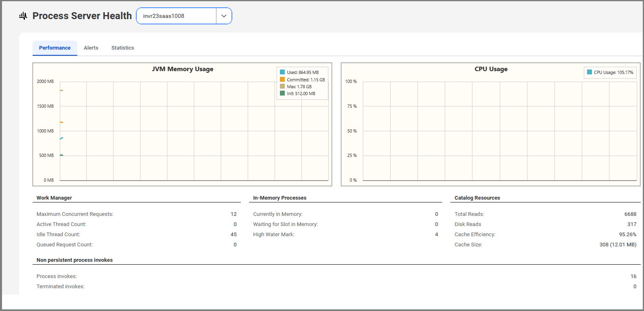Click the 50 % CPU axis label

(x=352, y=131)
